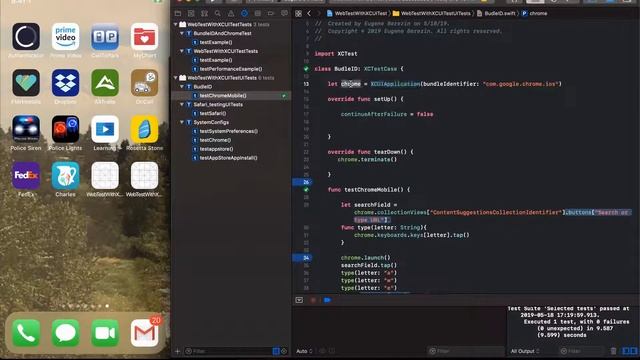This screenshot has height=360, width=640.
Task: Toggle variables view pane button
Action: coord(626,351)
